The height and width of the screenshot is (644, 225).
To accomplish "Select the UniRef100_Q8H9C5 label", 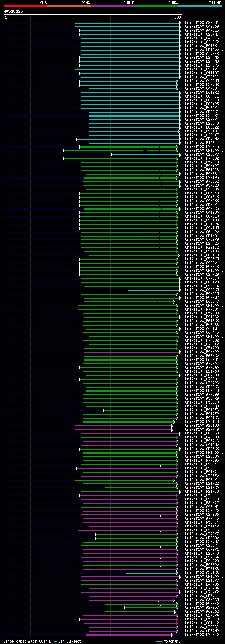I will coord(202,600).
